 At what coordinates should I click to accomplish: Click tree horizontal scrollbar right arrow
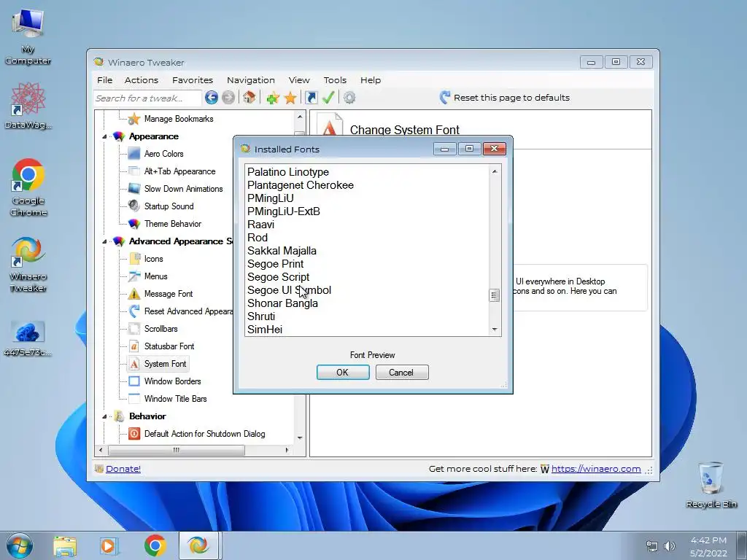pos(287,450)
